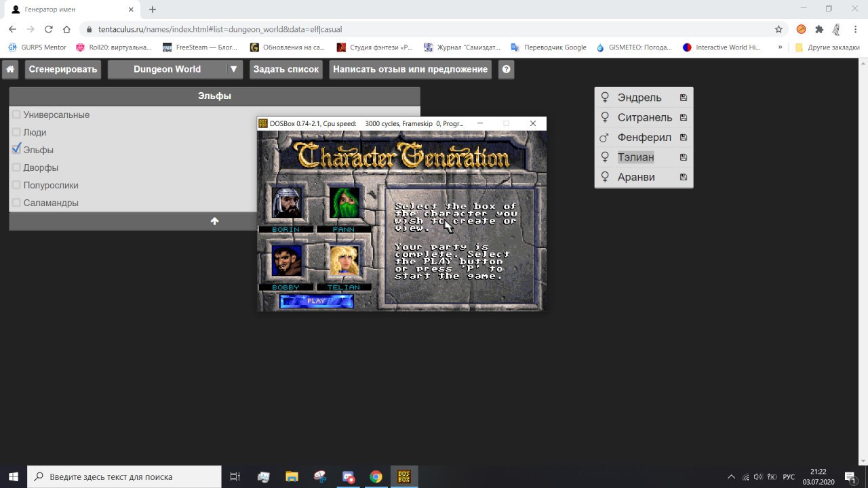Screen dimensions: 868x488
Task: Select the Bobby character portrait in DOSBox
Action: [286, 260]
